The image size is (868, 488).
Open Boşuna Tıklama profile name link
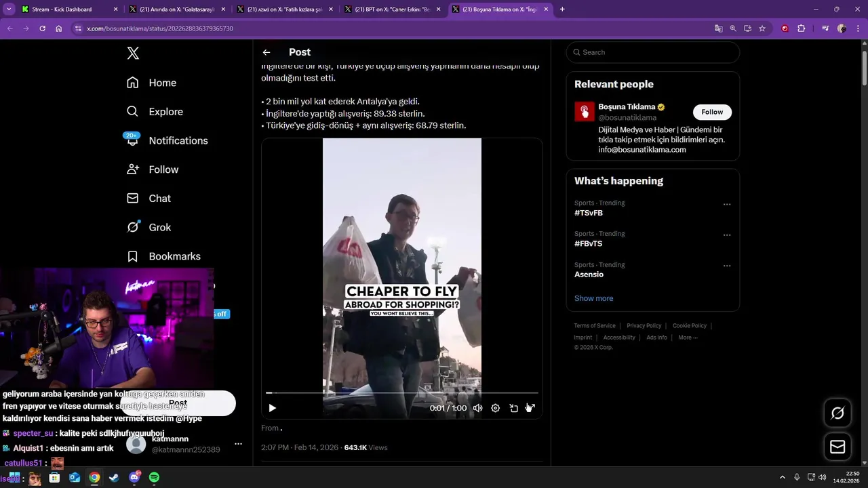click(627, 106)
